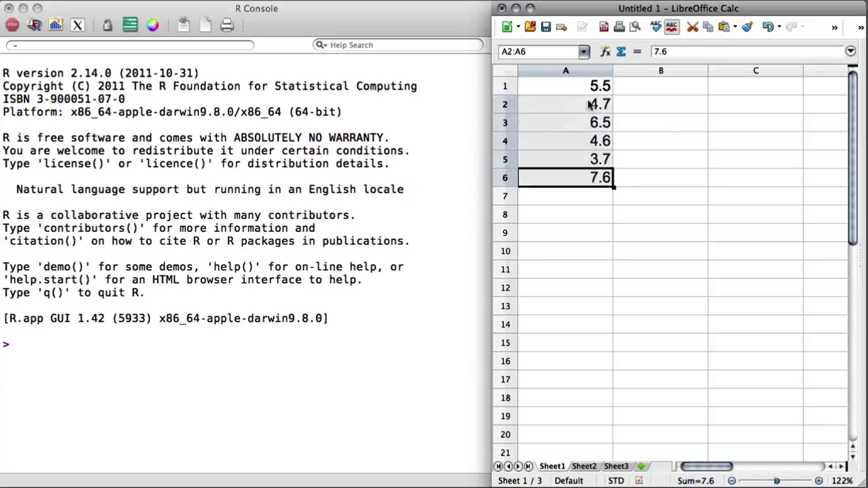Image resolution: width=868 pixels, height=488 pixels.
Task: Switch to the Sheet3 tab
Action: pyautogui.click(x=616, y=466)
